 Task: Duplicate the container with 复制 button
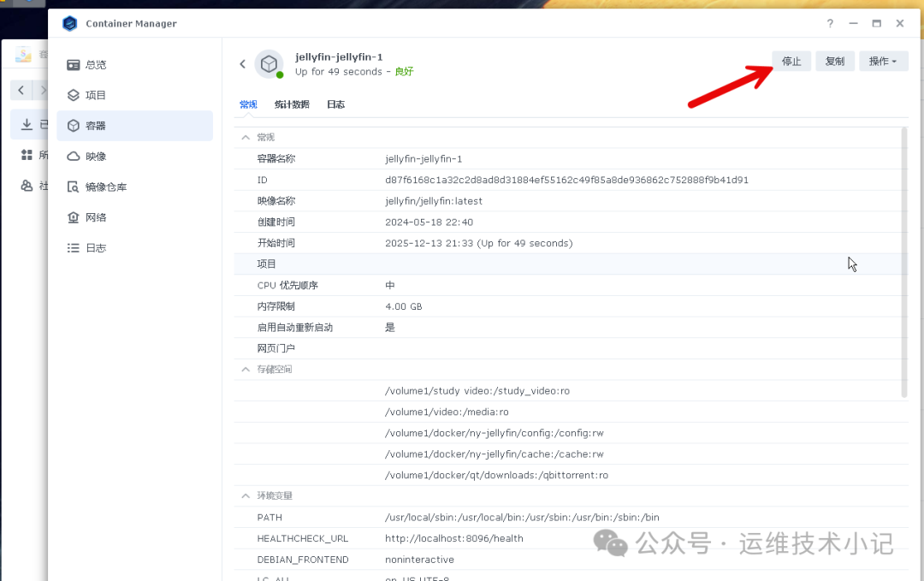pos(835,62)
